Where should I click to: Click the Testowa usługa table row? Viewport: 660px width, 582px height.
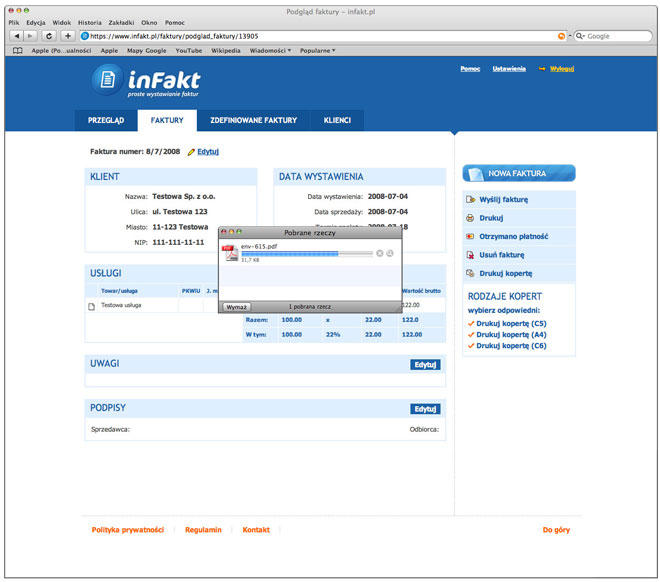click(265, 305)
